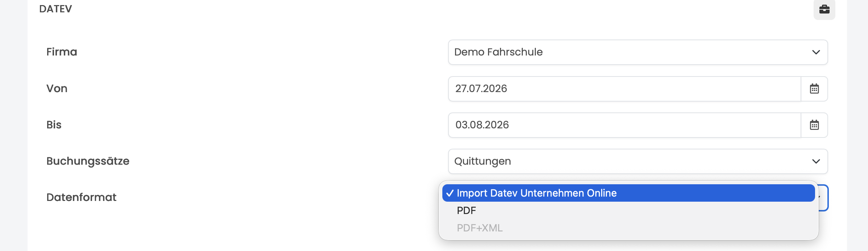
Task: Click the Bis date field 03.08.2026
Action: pyautogui.click(x=624, y=125)
